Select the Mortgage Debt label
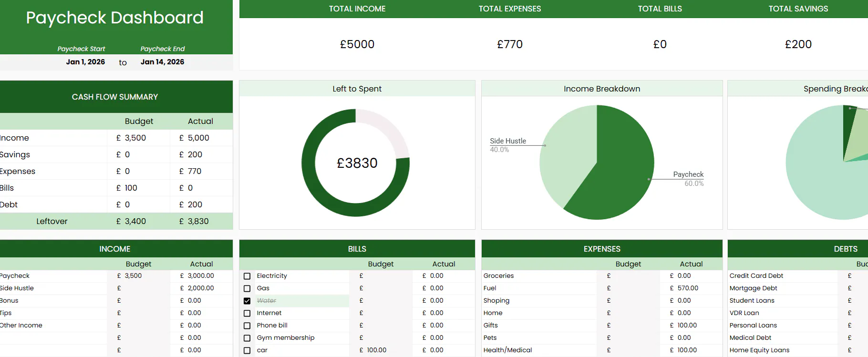The width and height of the screenshot is (868, 357). (x=754, y=288)
